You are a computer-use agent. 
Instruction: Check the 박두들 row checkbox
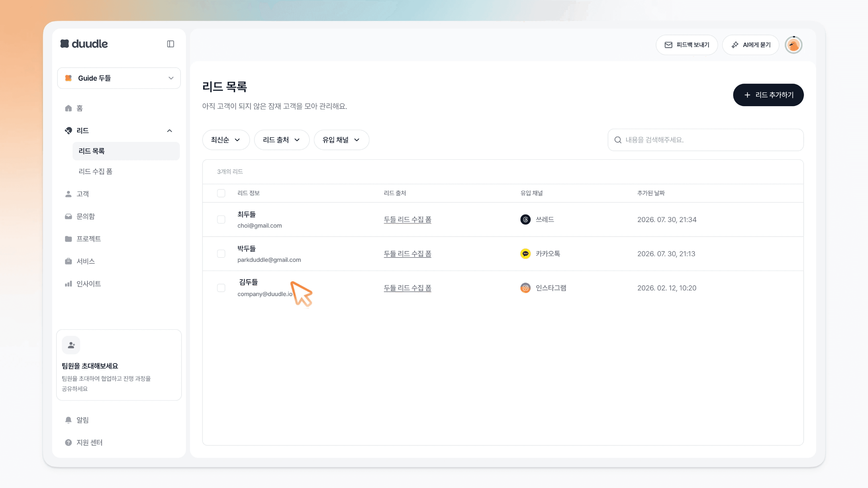pos(221,253)
